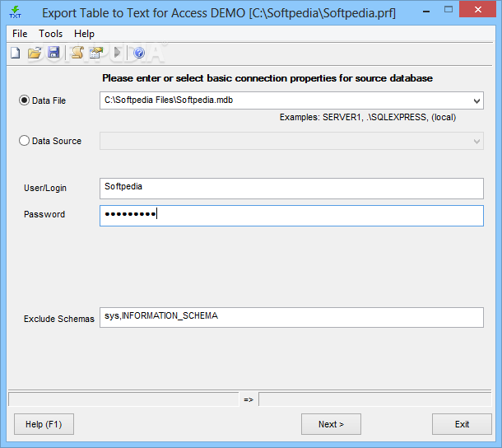Screen dimensions: 502x448
Task: Click the Exclude Schemas label
Action: (59, 319)
